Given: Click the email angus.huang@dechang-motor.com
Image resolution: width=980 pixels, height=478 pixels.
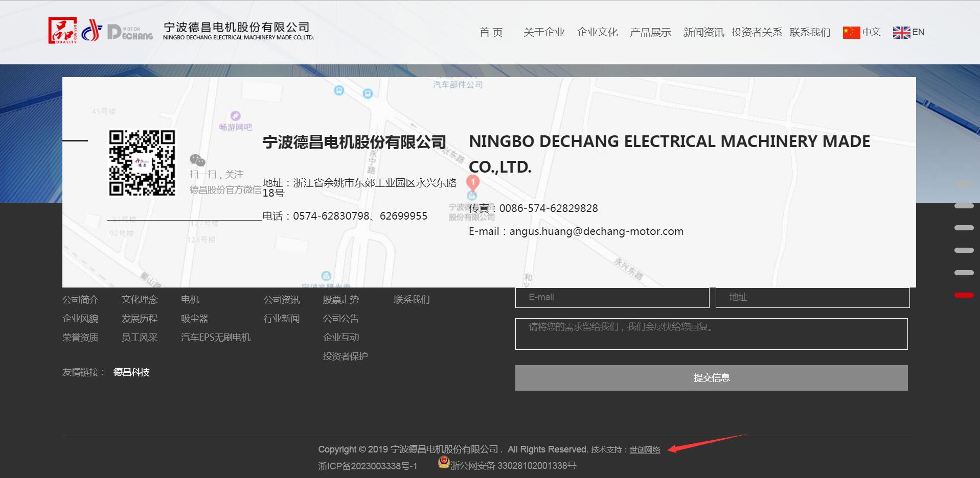Looking at the screenshot, I should coord(596,231).
